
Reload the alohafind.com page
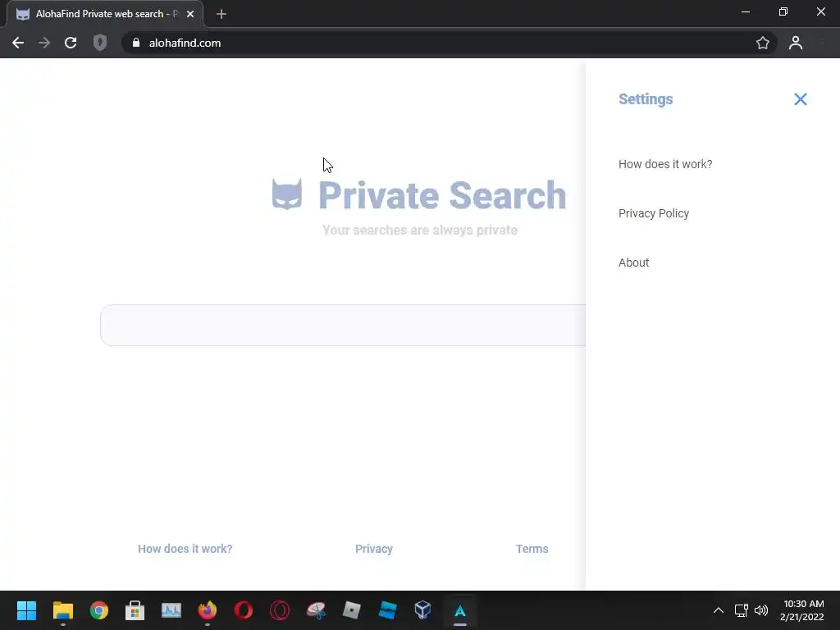pyautogui.click(x=71, y=43)
